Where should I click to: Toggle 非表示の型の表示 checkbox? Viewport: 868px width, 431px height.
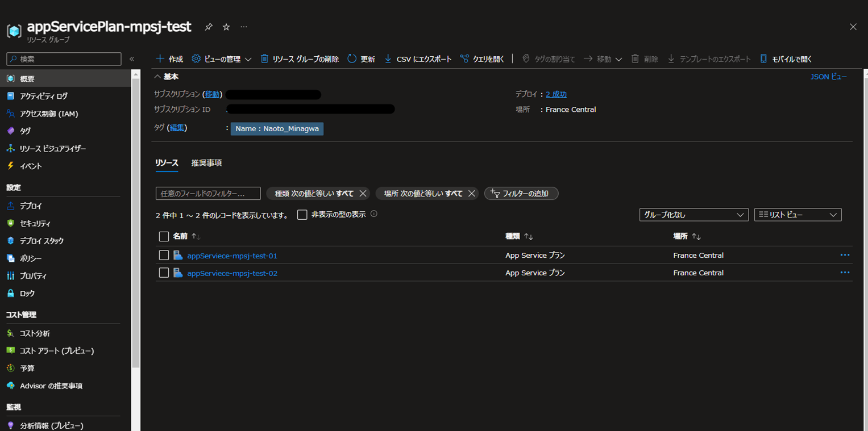click(302, 215)
